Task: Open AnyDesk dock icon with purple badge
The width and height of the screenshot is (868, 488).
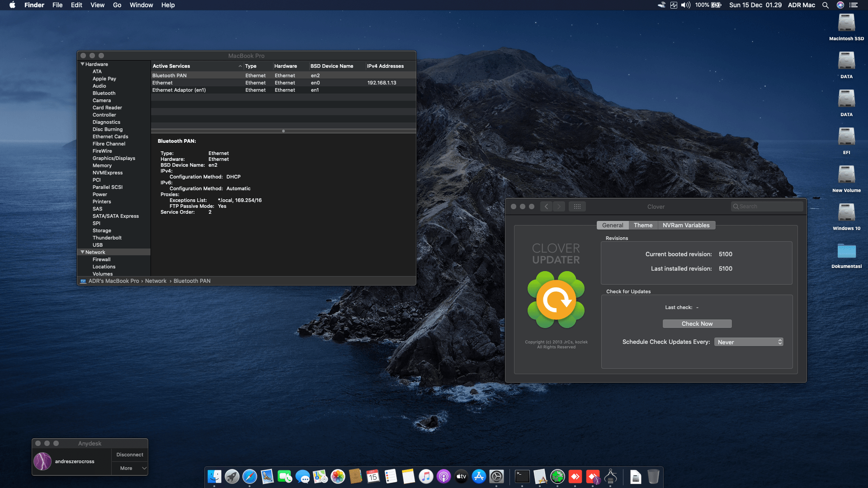Action: pos(593,476)
